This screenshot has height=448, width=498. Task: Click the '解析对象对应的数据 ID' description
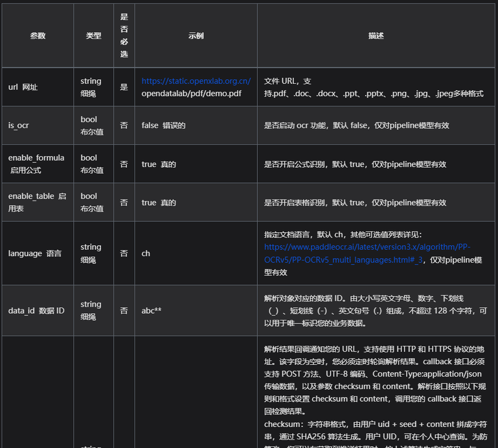pyautogui.click(x=376, y=311)
